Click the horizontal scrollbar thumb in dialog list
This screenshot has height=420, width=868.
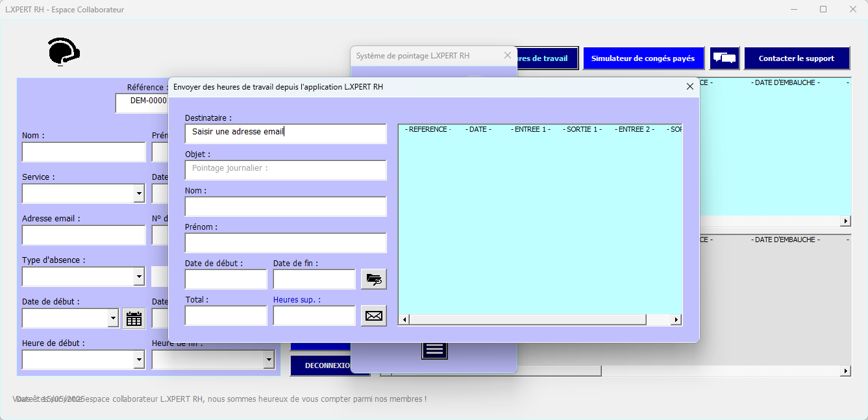(528, 319)
